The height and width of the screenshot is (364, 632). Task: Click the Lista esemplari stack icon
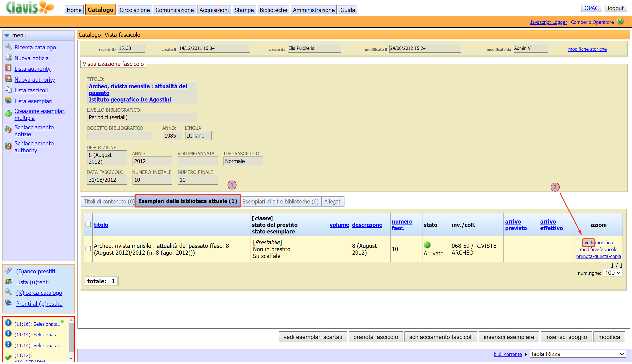[8, 101]
